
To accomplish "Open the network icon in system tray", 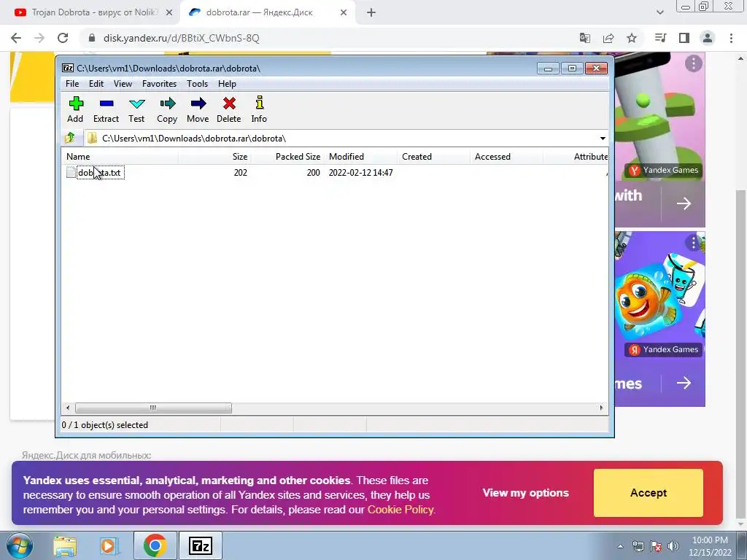I will [x=638, y=546].
